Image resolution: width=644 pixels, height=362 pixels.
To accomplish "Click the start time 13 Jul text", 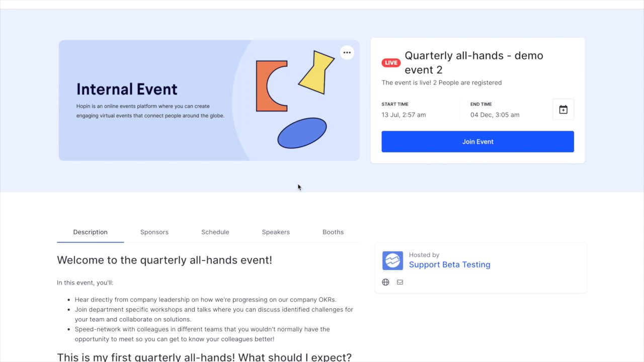I will pos(404,115).
